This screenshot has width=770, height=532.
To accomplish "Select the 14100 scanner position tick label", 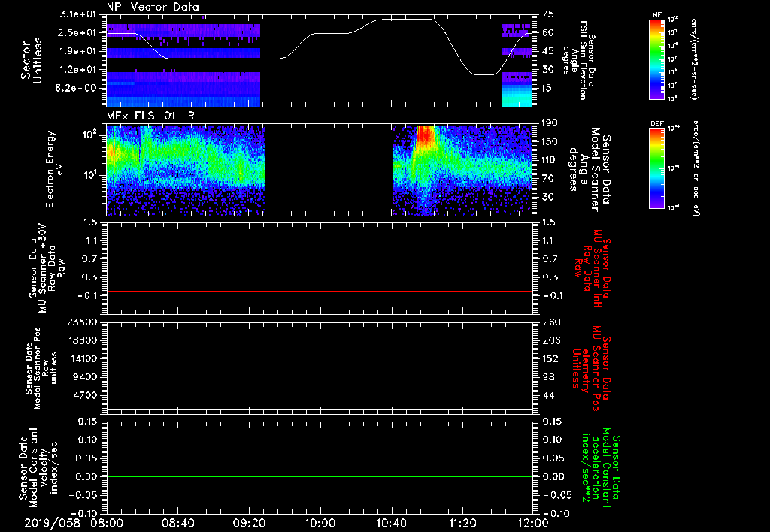I will [83, 358].
